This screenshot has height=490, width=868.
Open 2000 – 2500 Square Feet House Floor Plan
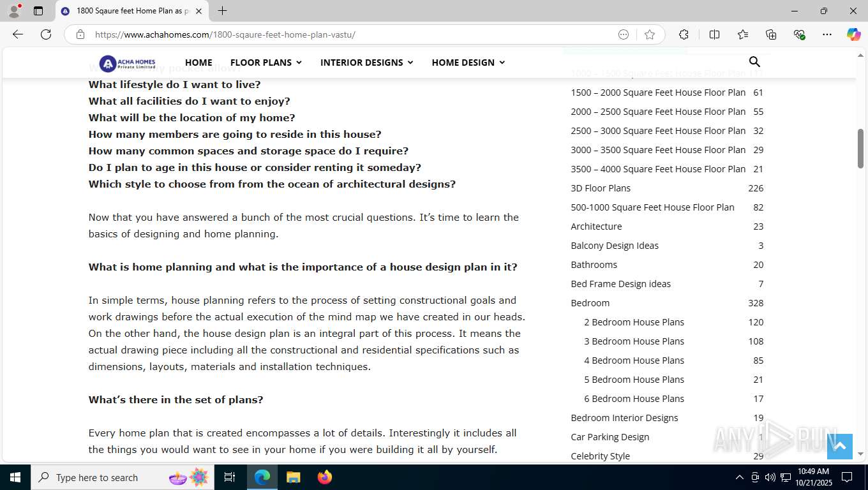(x=658, y=112)
